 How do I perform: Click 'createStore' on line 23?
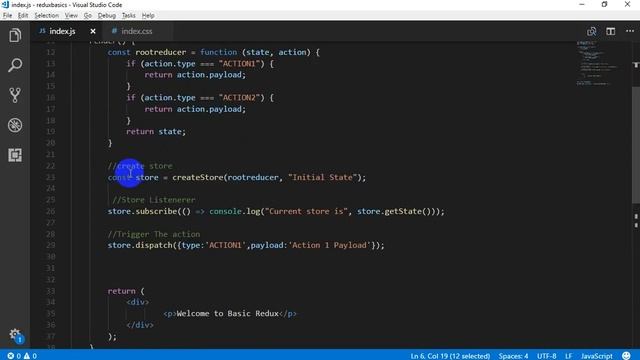[x=198, y=177]
